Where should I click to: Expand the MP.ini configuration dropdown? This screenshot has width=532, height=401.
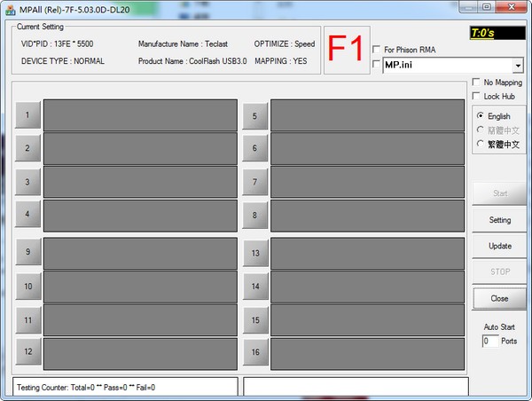(517, 66)
